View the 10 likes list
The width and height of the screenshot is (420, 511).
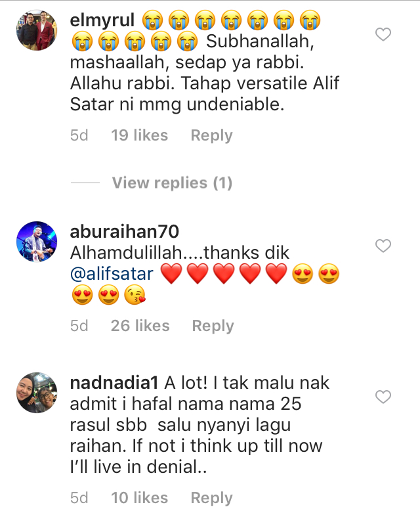coord(139,498)
